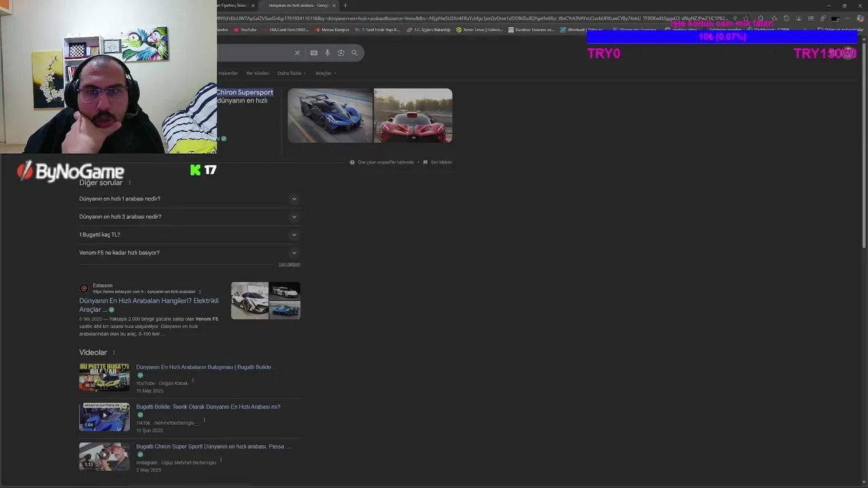Expand the '1 Bugatti kaç TL?' question
Viewport: 868px width, 488px height.
(x=190, y=235)
